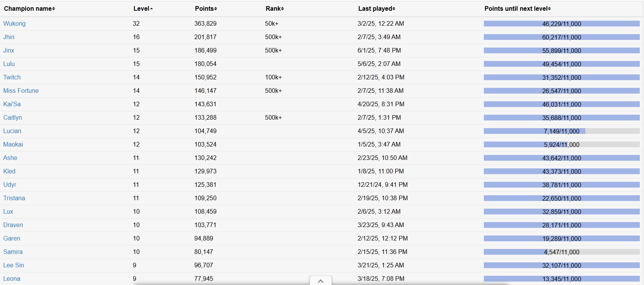The height and width of the screenshot is (285, 644).
Task: Click the collapse chevron at bottom
Action: (321, 281)
